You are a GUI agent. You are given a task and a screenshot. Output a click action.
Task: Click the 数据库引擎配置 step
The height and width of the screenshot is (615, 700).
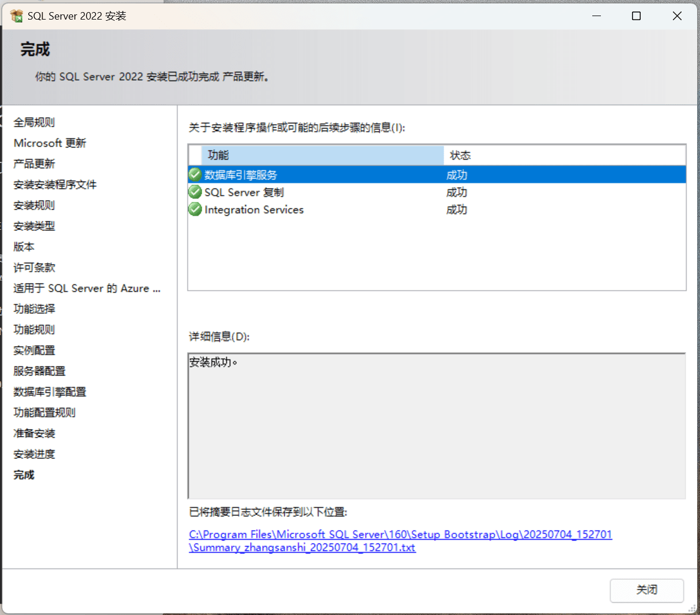(50, 392)
